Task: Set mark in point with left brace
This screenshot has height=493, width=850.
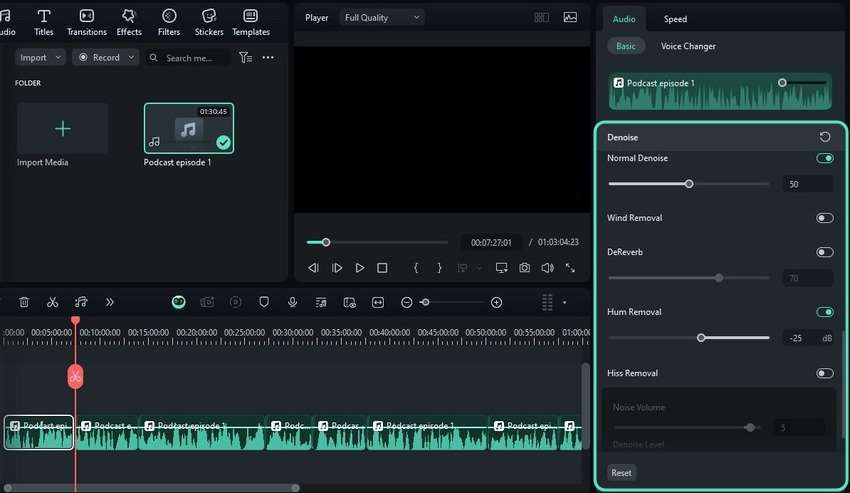Action: 416,268
